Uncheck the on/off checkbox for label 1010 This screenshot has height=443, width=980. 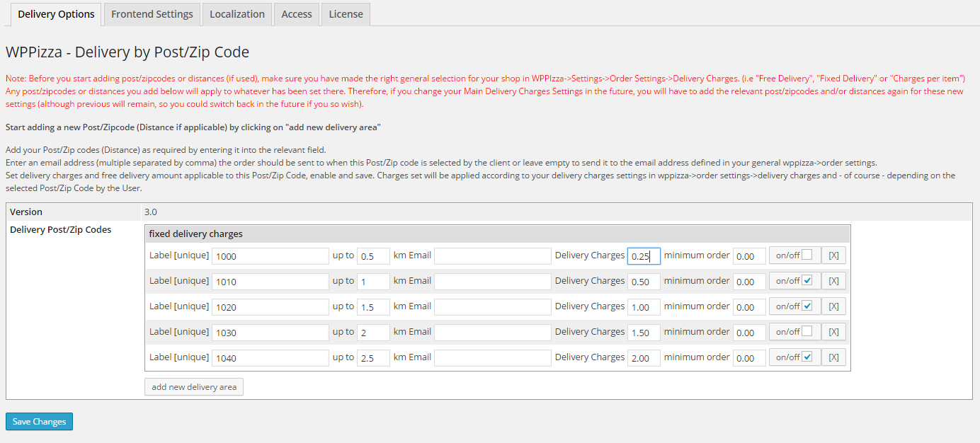(x=807, y=280)
